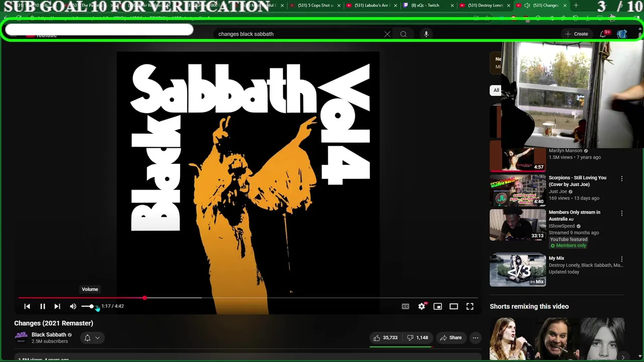Close the xQc - Twitch tab
Screen dimensions: 644x362
coord(452,6)
